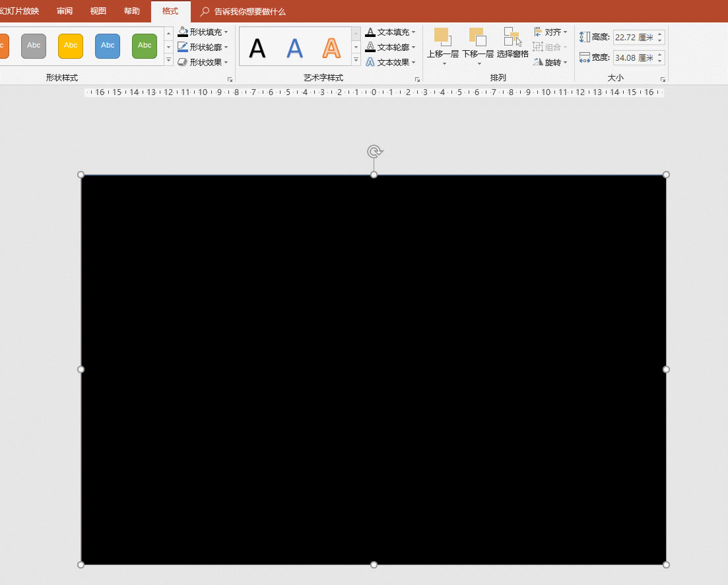Click the rotation handle above the black rectangle
Screen dimensions: 728x585
click(374, 151)
